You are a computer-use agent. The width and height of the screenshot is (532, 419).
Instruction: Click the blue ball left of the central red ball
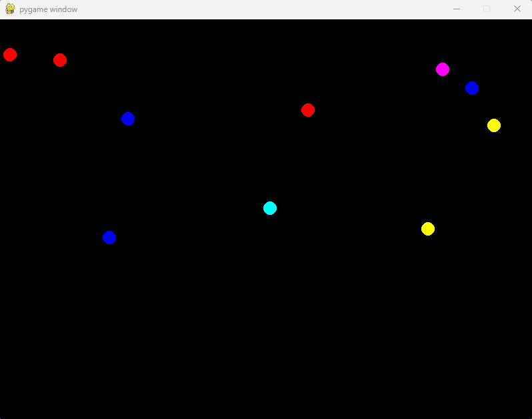tap(128, 119)
